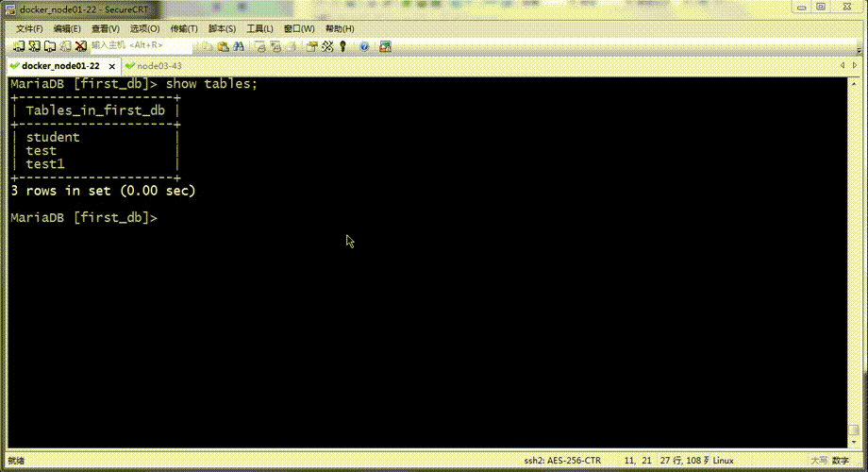Click terminal scrollbar up arrow
This screenshot has width=868, height=472.
click(854, 84)
